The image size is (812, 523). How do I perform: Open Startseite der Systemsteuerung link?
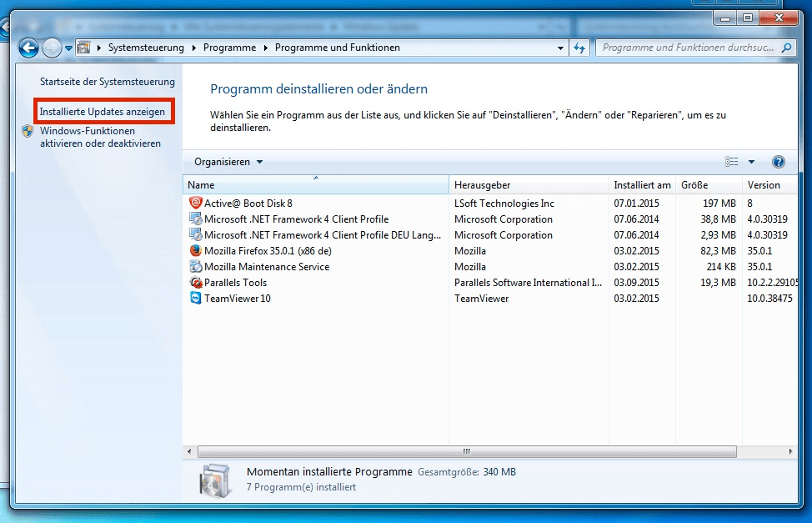[108, 82]
